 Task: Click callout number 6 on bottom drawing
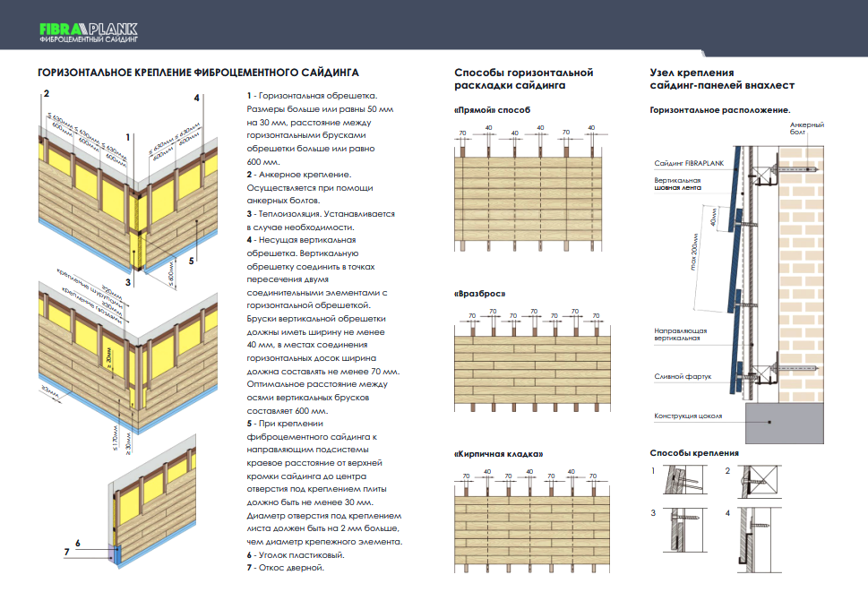click(78, 543)
